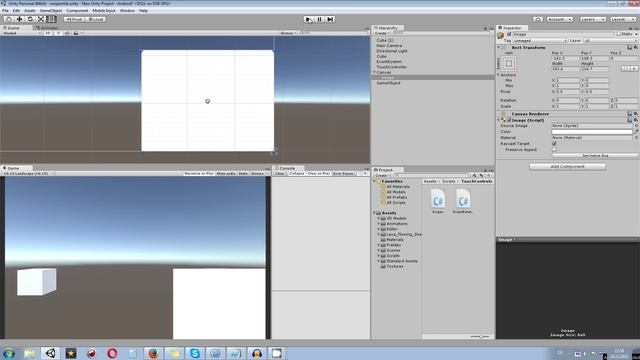The image size is (640, 360).
Task: Open the Shaded draw mode dropdown
Action: pos(21,33)
